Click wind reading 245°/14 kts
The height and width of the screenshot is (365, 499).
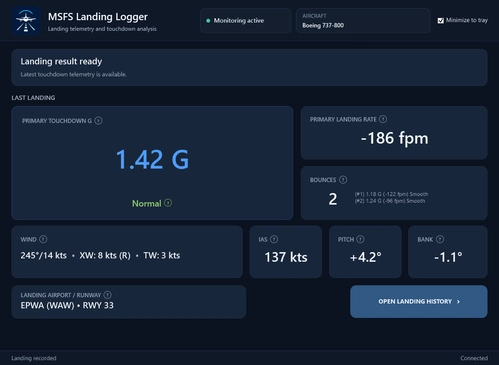43,255
